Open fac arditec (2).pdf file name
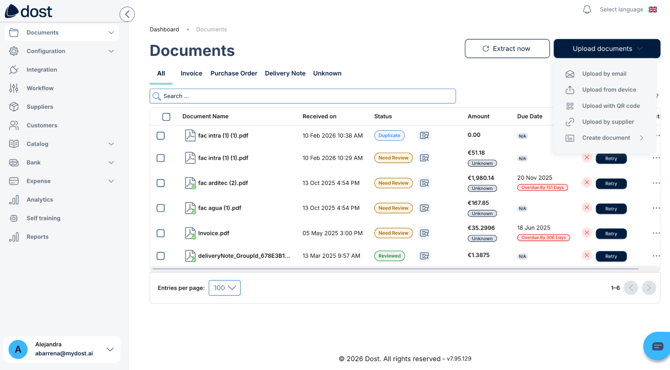 (223, 183)
